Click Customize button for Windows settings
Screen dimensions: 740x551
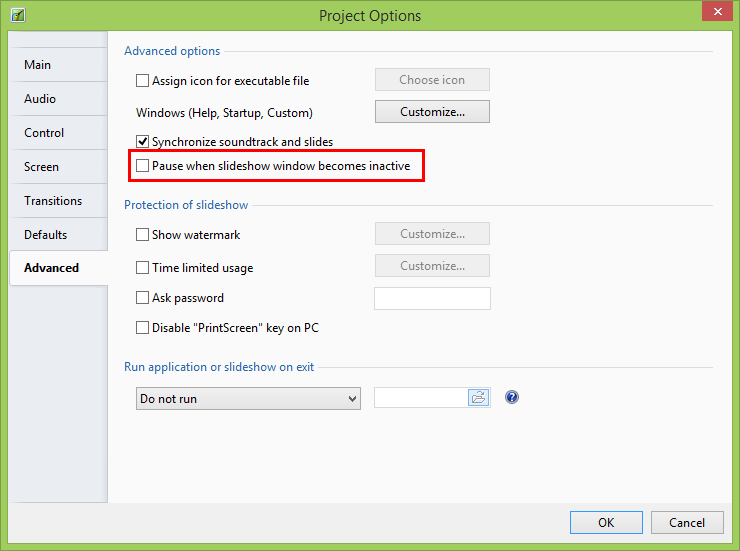pyautogui.click(x=432, y=112)
